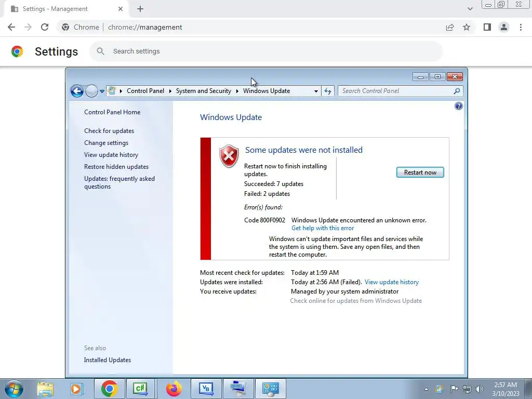Go back in the Control Panel window
Image resolution: width=532 pixels, height=399 pixels.
(77, 91)
